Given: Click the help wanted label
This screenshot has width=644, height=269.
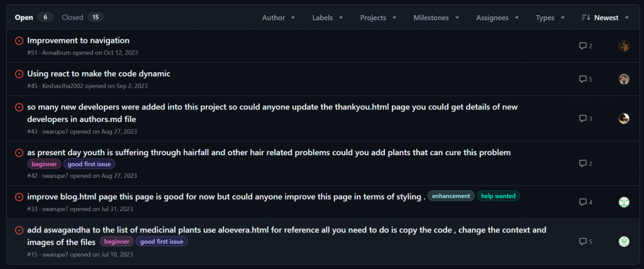Looking at the screenshot, I should click(x=498, y=196).
